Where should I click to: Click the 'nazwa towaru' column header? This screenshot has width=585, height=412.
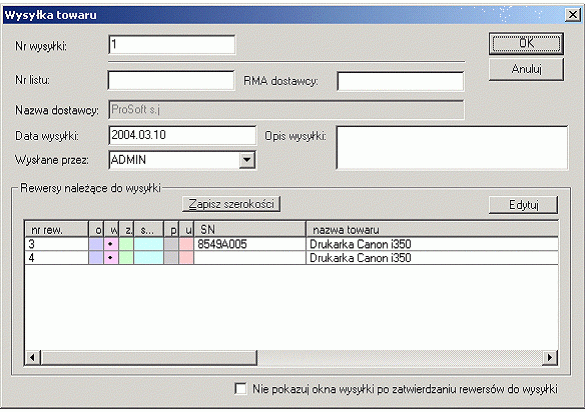click(x=432, y=230)
